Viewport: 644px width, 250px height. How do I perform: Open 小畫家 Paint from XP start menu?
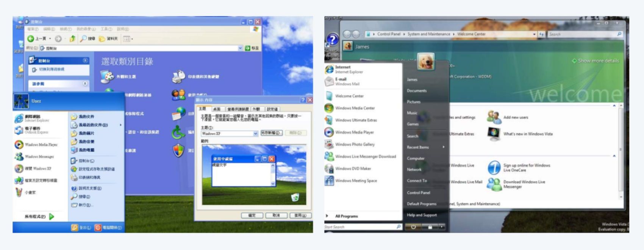(25, 193)
